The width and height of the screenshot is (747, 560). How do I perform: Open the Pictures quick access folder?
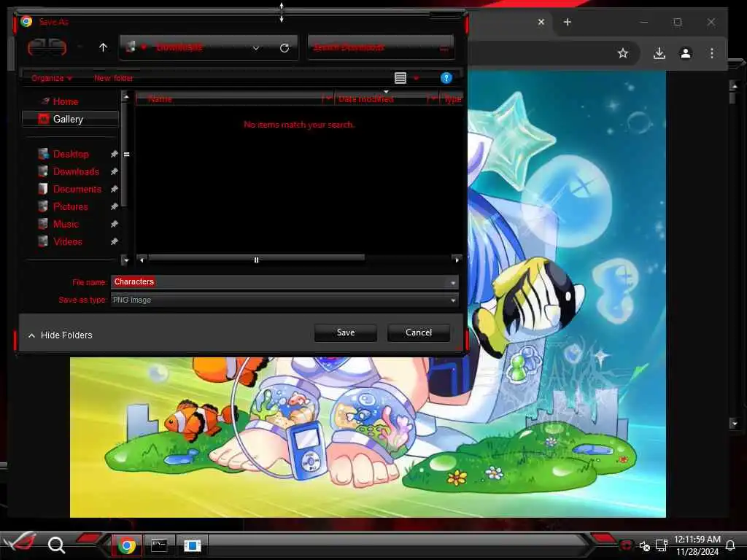click(x=71, y=206)
